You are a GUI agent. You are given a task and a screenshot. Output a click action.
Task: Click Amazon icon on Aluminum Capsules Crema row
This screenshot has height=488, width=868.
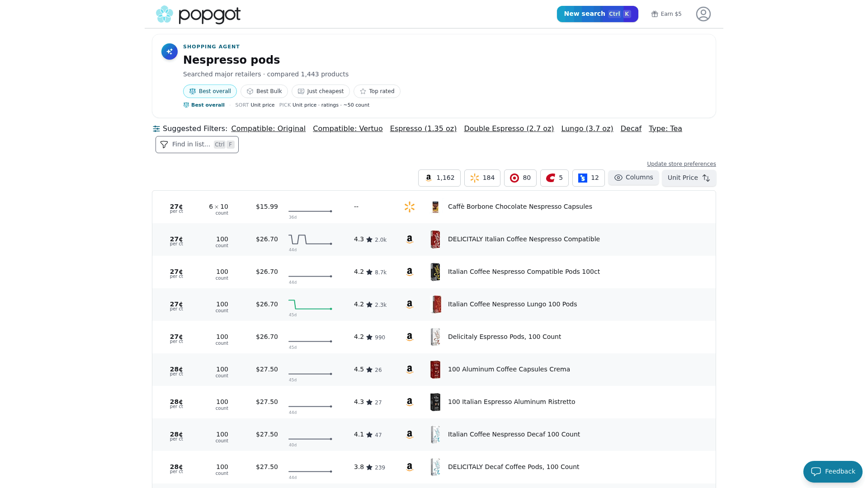pos(410,370)
